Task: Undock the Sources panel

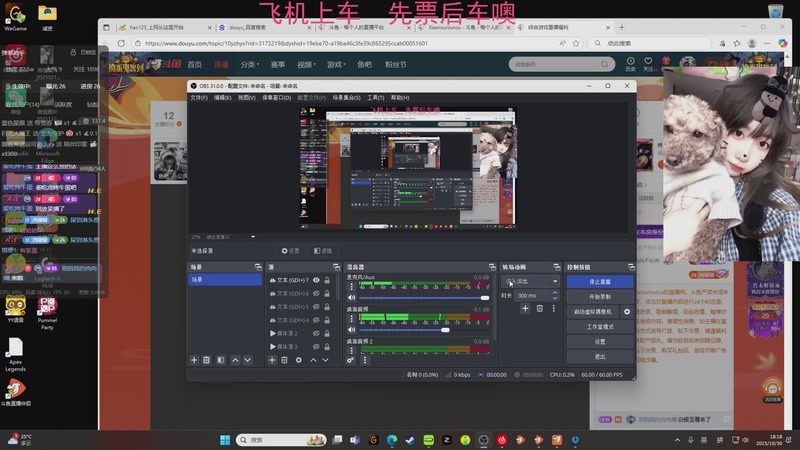Action: tap(336, 267)
